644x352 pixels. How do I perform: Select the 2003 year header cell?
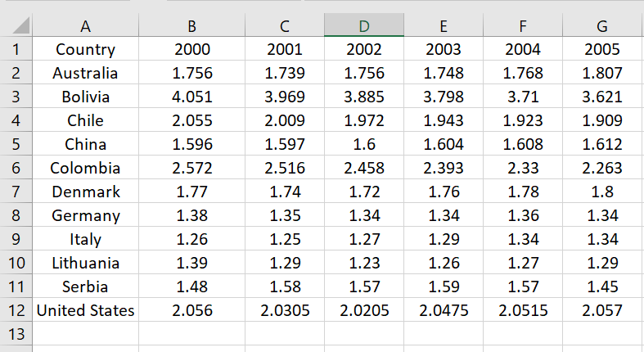[x=444, y=50]
